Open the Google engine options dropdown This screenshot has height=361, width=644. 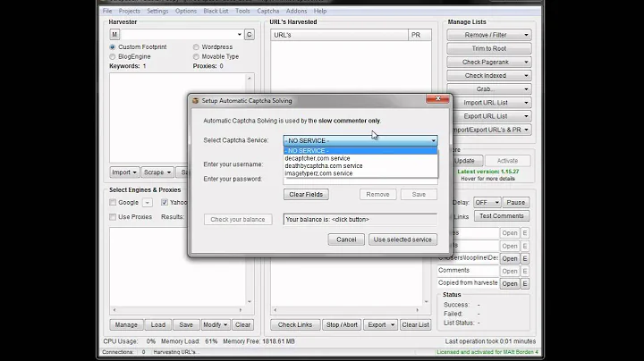[x=148, y=202]
